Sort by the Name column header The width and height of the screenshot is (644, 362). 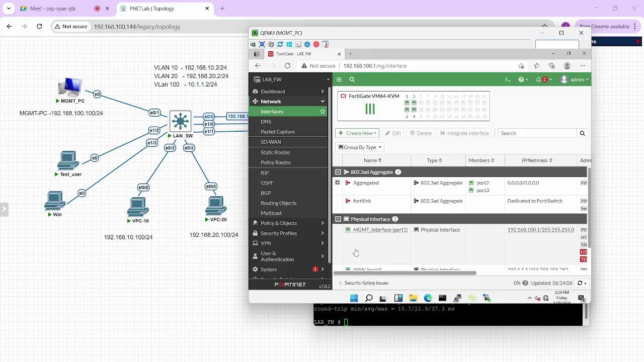point(372,160)
